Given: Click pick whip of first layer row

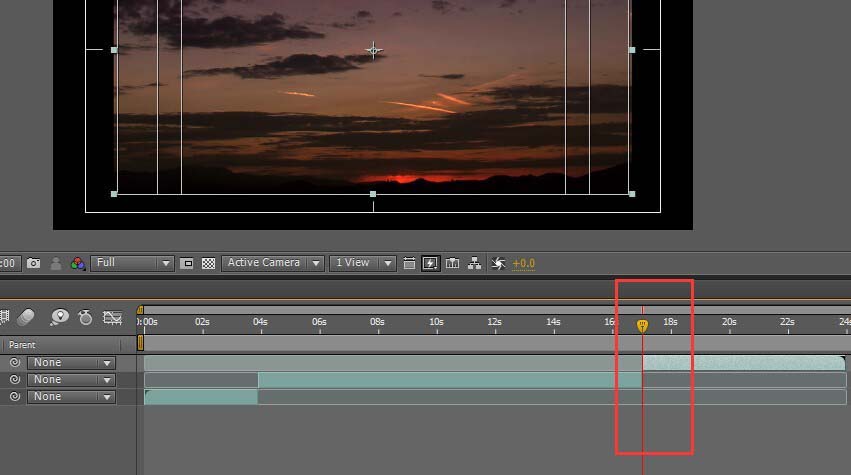Looking at the screenshot, I should (15, 363).
